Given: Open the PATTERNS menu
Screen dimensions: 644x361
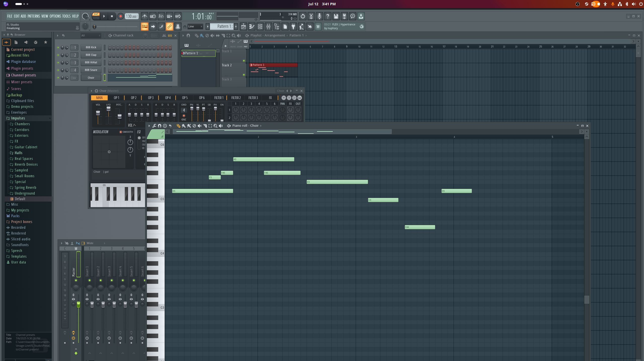Looking at the screenshot, I should [x=34, y=16].
